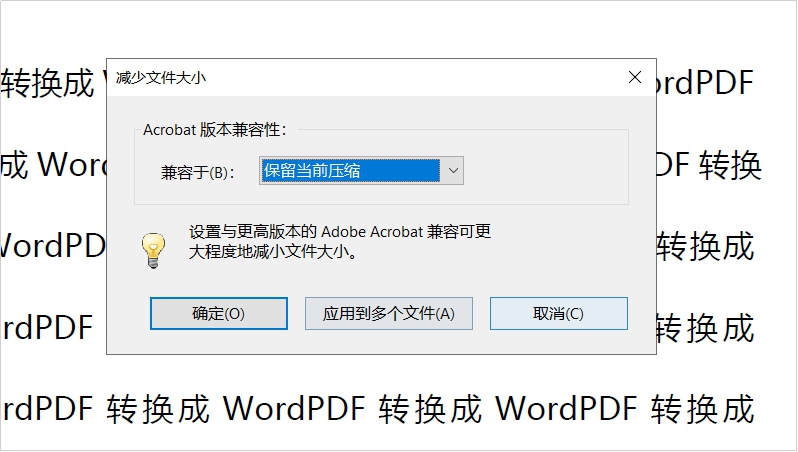Click the Acrobat 版本兼容性 group label
The height and width of the screenshot is (452, 798).
[x=214, y=130]
